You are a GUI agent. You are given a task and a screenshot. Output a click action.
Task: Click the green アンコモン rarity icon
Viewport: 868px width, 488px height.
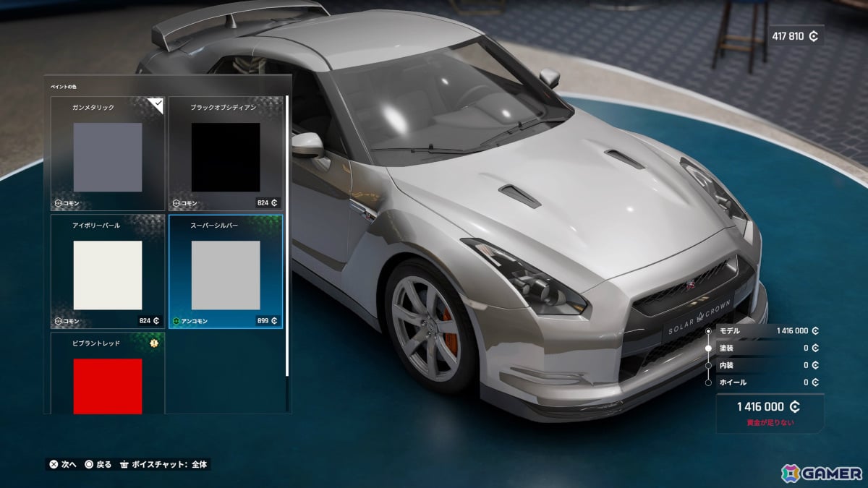[175, 321]
